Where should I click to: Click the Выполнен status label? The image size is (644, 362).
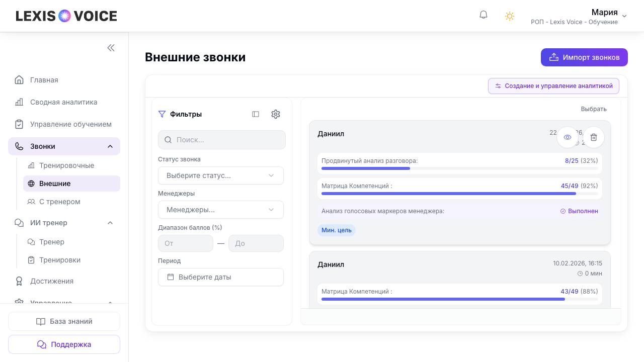[579, 211]
